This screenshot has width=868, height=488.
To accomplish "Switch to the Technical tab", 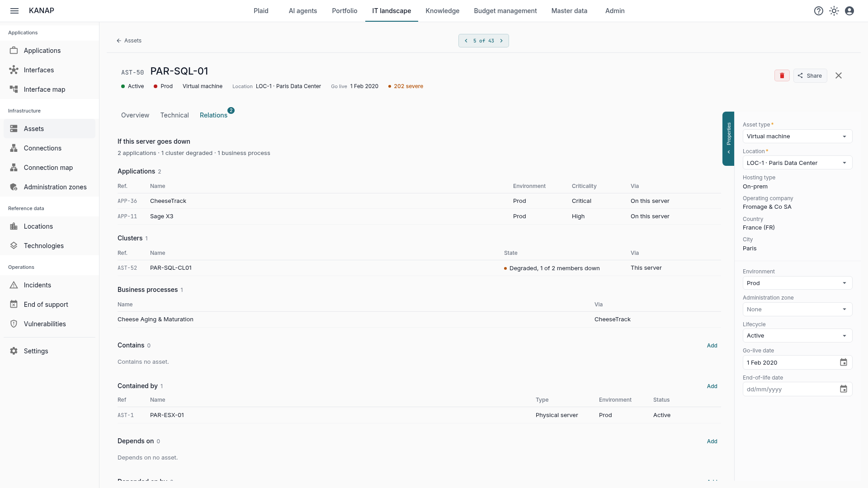I will coord(175,115).
